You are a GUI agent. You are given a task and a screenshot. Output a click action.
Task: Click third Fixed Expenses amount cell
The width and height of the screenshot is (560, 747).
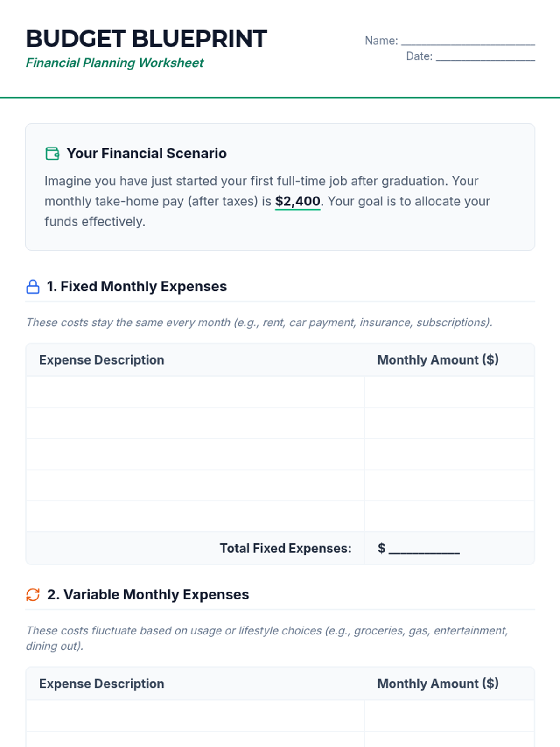point(449,454)
